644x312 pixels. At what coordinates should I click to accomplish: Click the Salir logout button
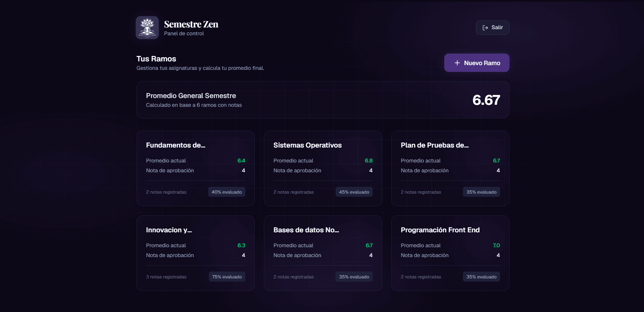[x=493, y=27]
